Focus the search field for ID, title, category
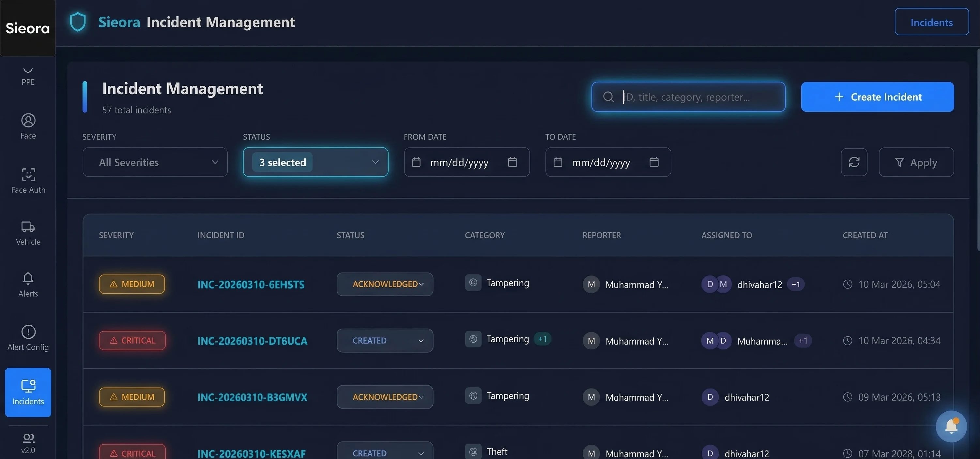This screenshot has width=980, height=459. pyautogui.click(x=688, y=96)
